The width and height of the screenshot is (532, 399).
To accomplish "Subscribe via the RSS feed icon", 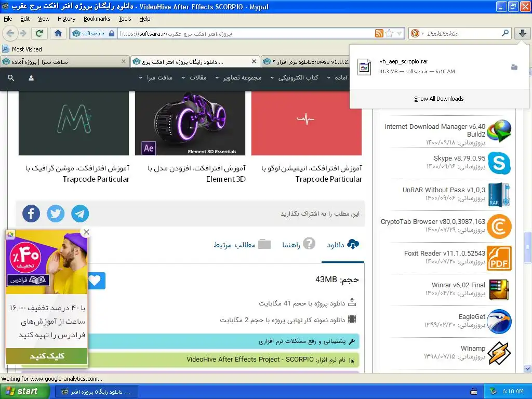I will click(379, 33).
